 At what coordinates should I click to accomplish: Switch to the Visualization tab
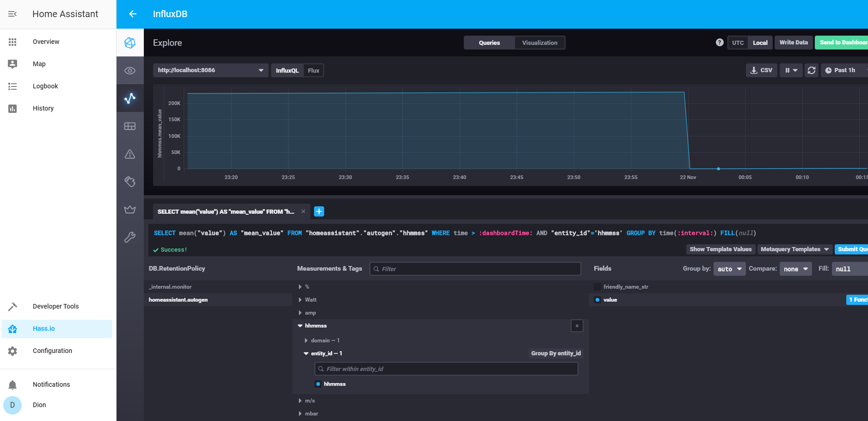pyautogui.click(x=540, y=42)
